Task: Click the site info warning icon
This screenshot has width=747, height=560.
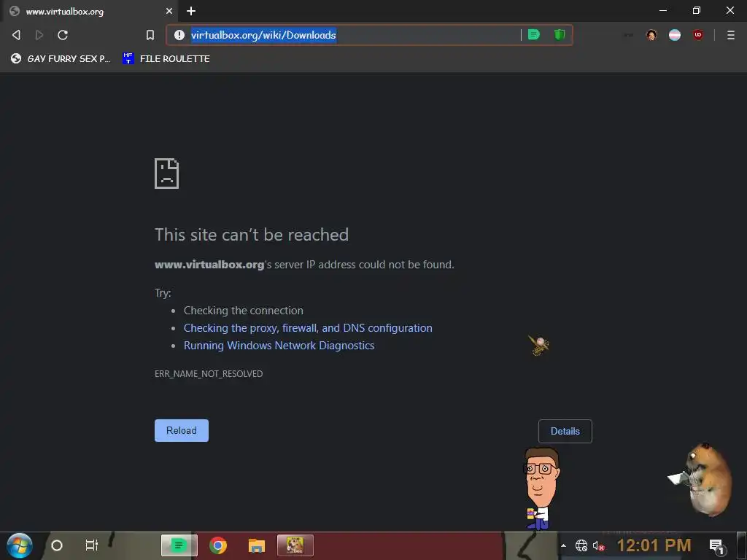Action: [x=179, y=35]
